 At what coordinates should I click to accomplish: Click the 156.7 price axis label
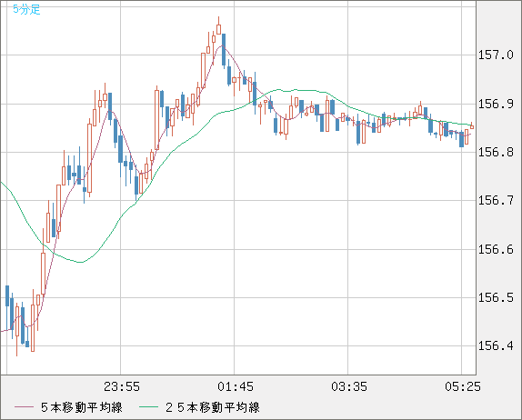496,201
